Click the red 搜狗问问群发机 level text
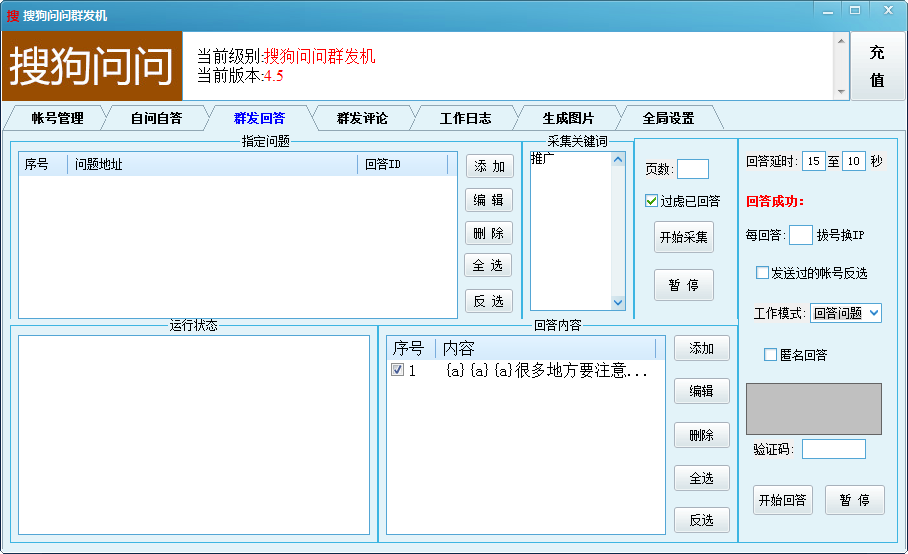 pyautogui.click(x=319, y=56)
